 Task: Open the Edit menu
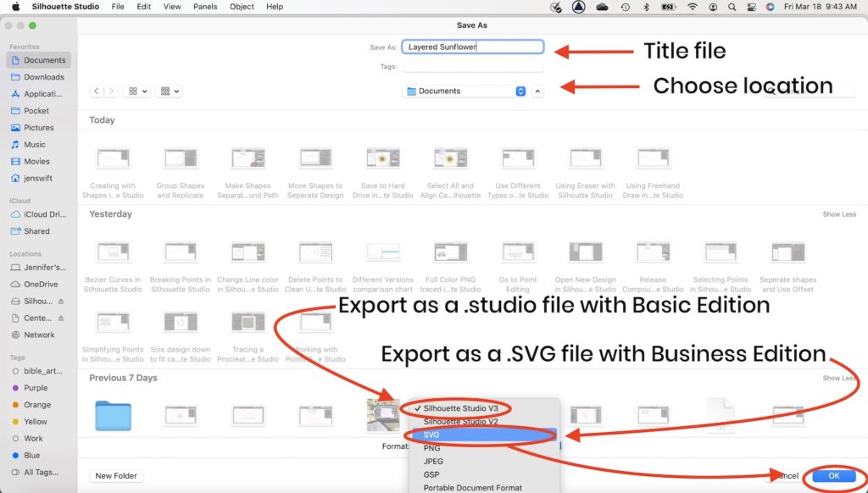click(x=144, y=7)
